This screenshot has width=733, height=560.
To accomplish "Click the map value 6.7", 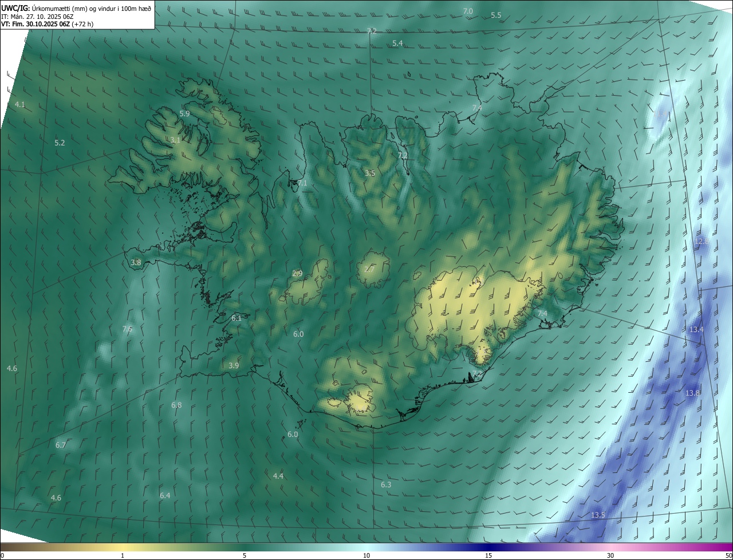I will (61, 445).
